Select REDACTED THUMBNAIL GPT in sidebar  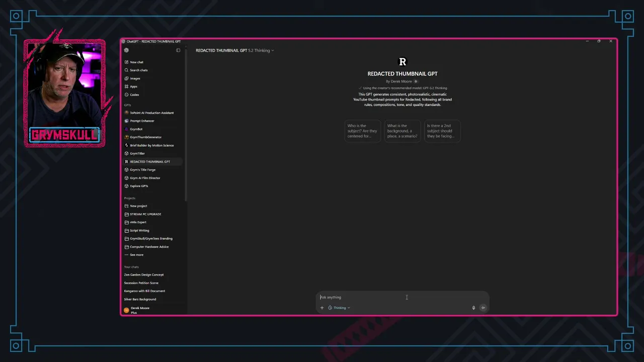[x=152, y=161]
